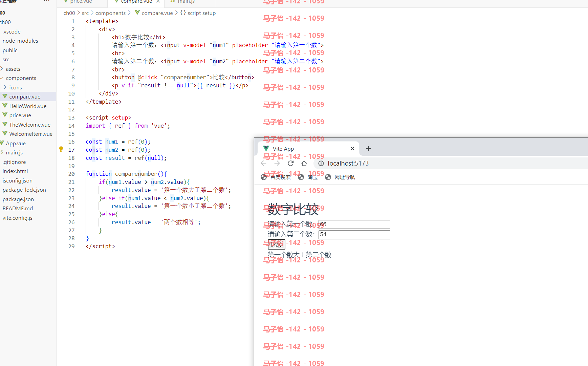
Task: Expand the node_modules folder
Action: tap(20, 41)
